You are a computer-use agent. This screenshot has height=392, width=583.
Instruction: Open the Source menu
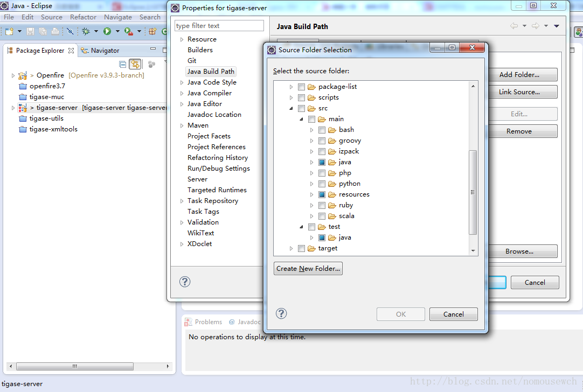pos(52,17)
